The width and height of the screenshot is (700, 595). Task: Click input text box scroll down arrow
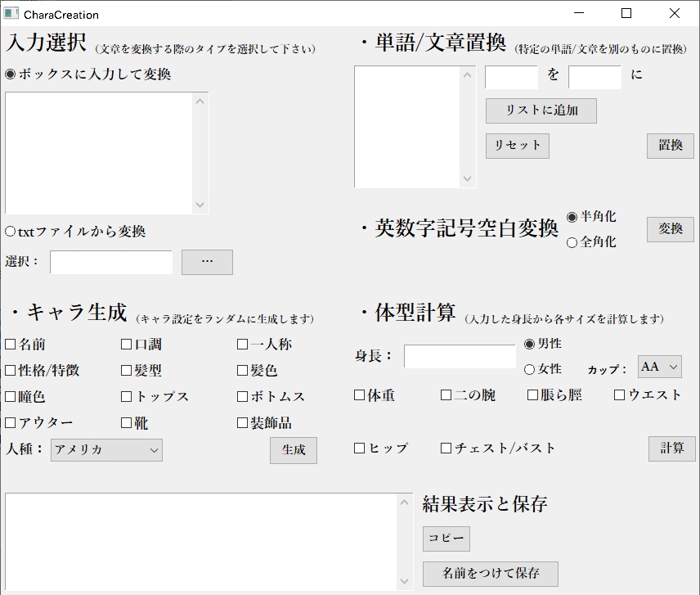[200, 205]
